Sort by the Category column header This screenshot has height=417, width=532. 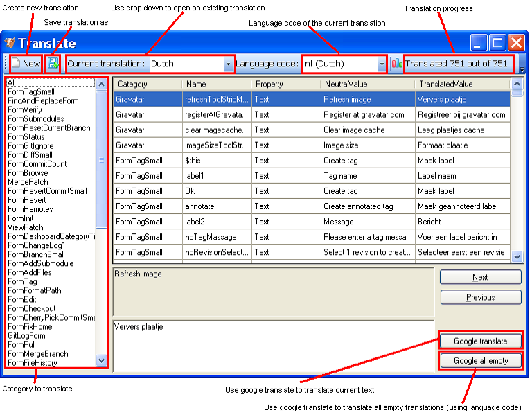click(148, 84)
